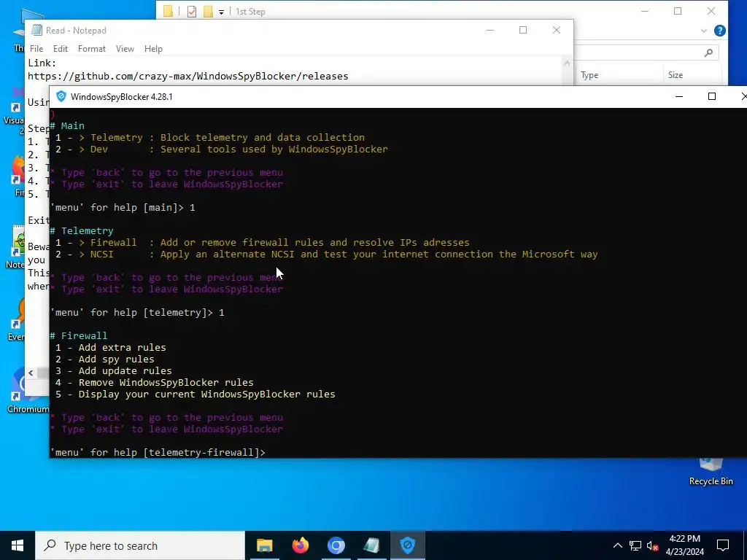Click the Notepad title bar icon

coord(36,30)
